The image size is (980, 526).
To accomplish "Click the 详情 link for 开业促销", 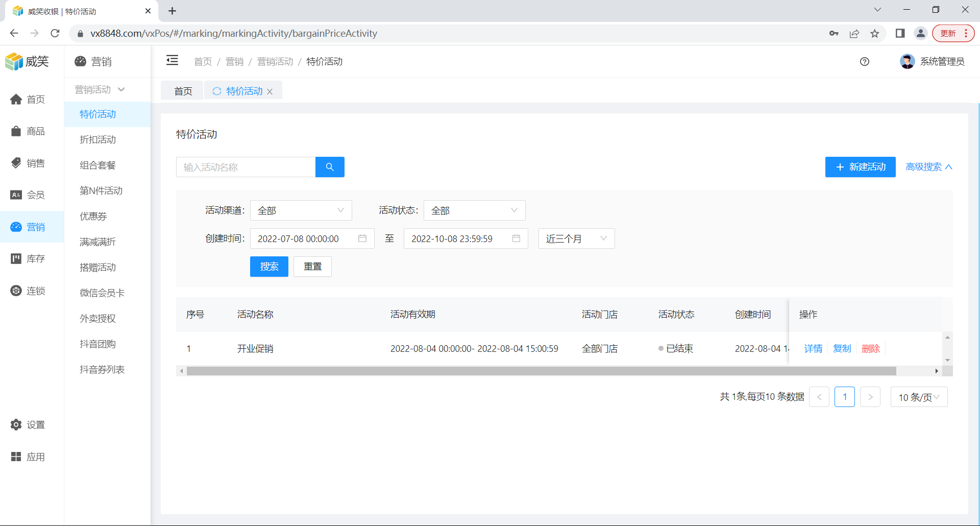I will click(813, 348).
